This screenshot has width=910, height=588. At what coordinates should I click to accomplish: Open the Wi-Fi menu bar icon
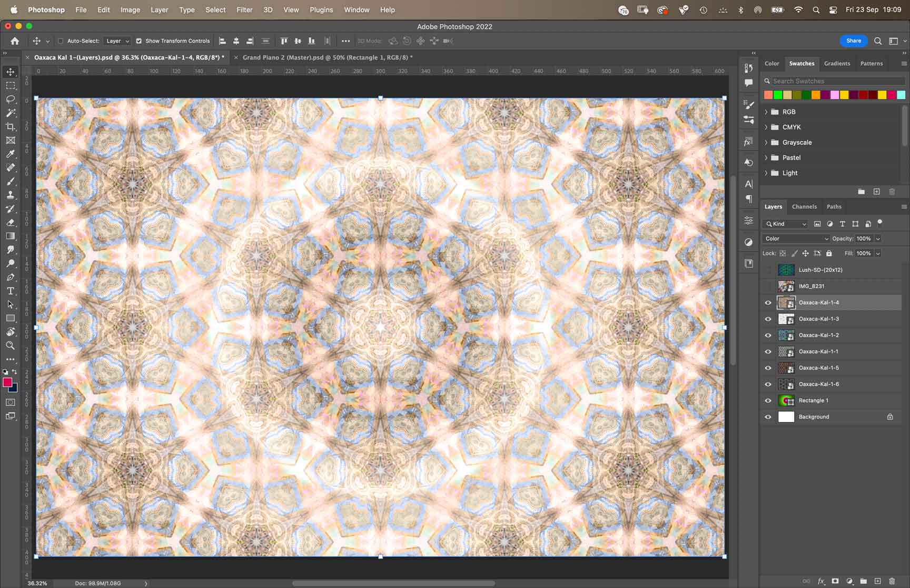(x=798, y=9)
